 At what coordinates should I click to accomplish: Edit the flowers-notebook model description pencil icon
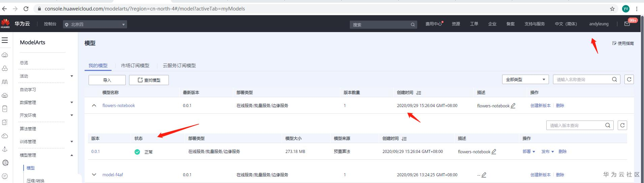pyautogui.click(x=513, y=106)
